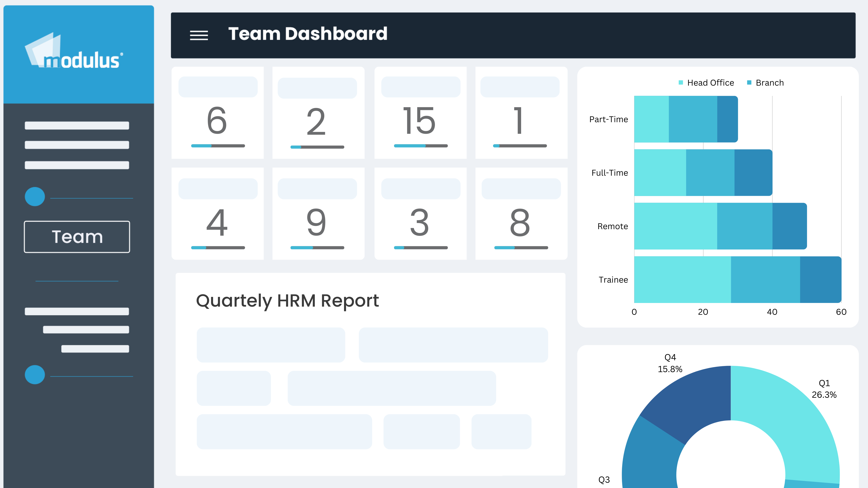The width and height of the screenshot is (868, 488).
Task: Open the stat card showing 2
Action: click(x=318, y=113)
